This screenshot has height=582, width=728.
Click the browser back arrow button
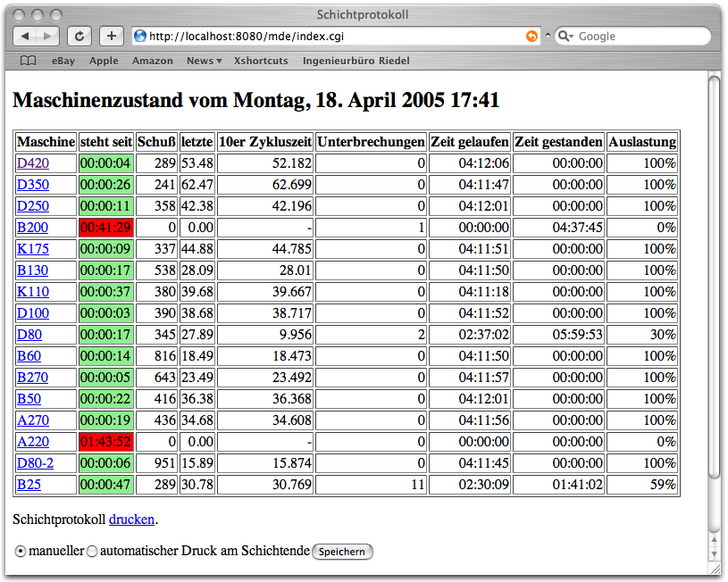pyautogui.click(x=25, y=37)
